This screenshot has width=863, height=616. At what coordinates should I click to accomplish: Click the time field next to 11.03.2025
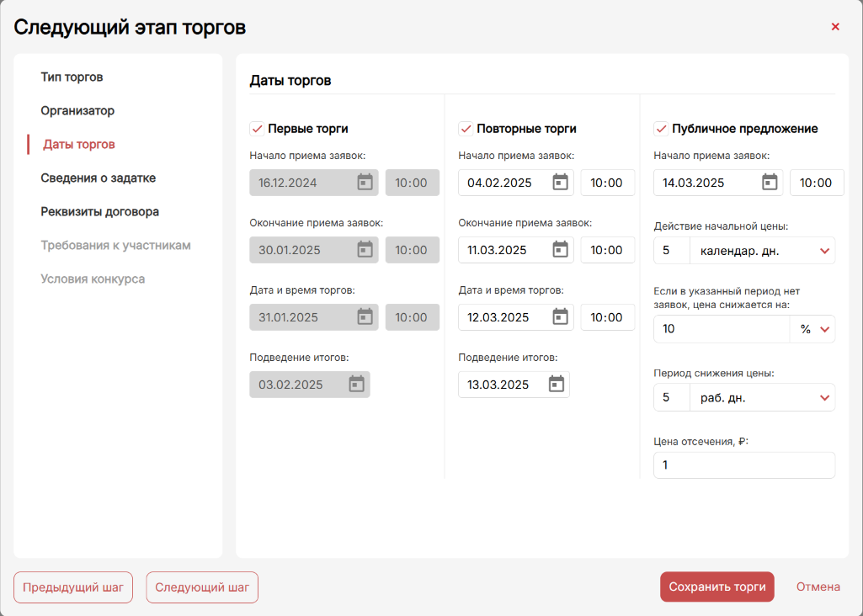[x=607, y=250]
